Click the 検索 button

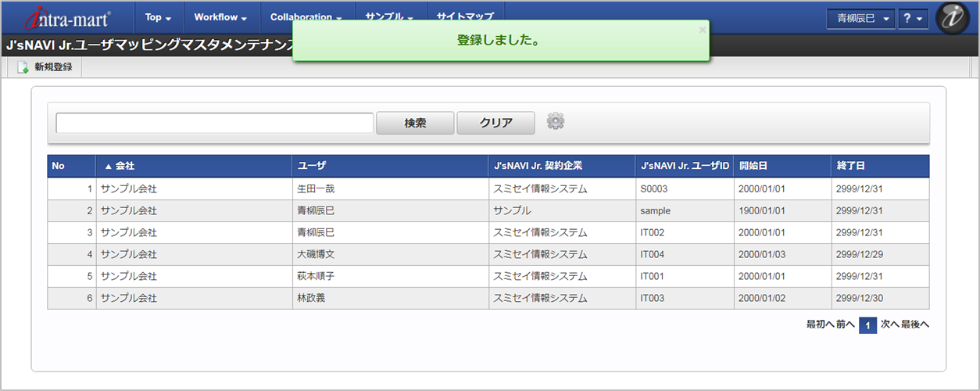coord(415,123)
